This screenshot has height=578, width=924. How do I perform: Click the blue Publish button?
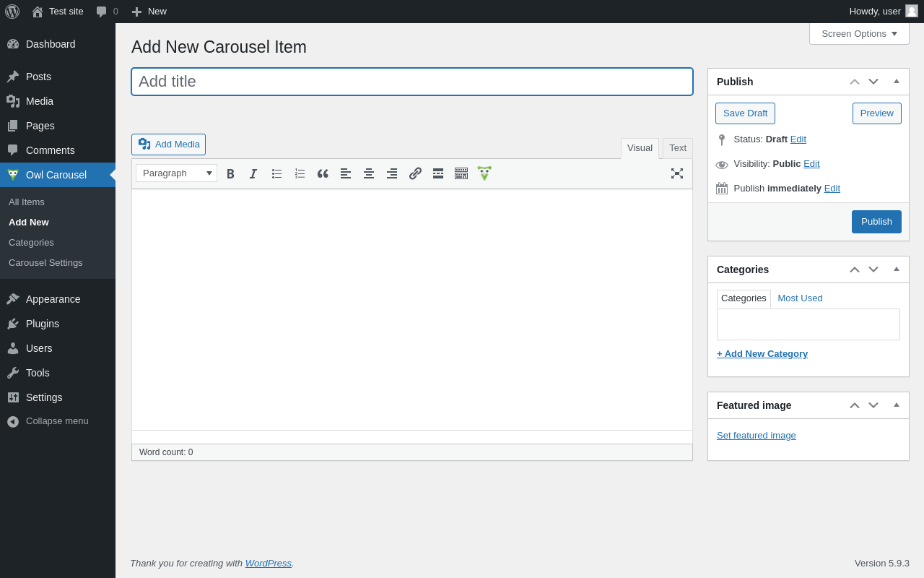pyautogui.click(x=876, y=222)
